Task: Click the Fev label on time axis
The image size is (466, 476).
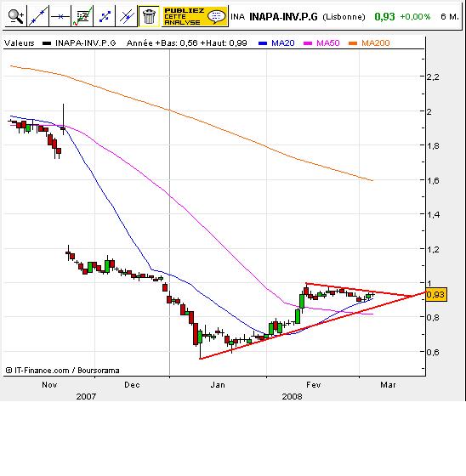Action: [x=313, y=385]
